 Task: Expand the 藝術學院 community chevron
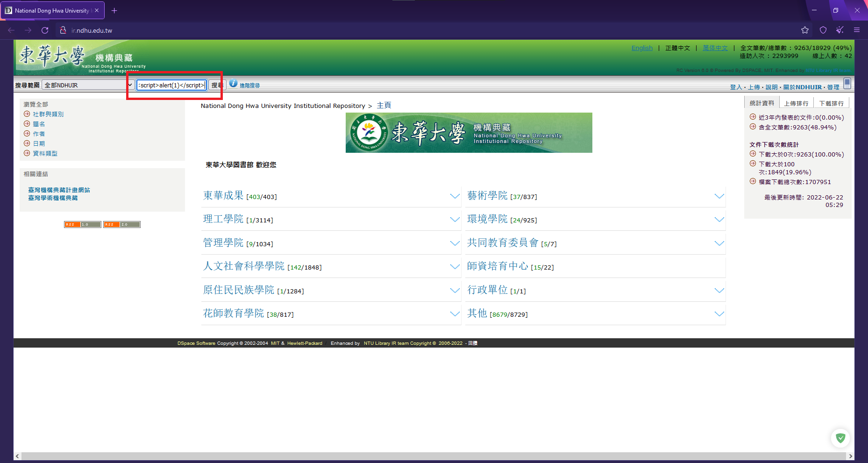tap(719, 196)
